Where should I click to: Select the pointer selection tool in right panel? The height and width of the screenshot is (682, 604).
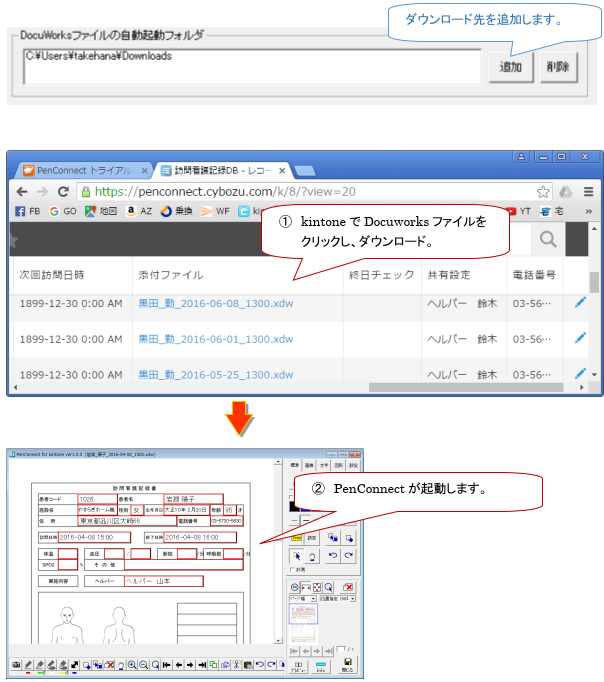[x=297, y=556]
